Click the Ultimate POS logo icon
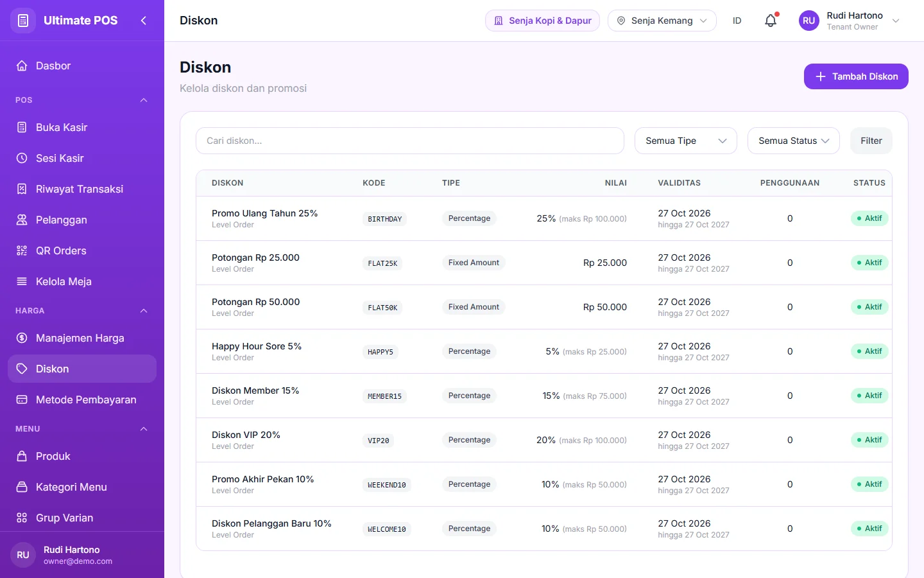The height and width of the screenshot is (578, 924). coord(23,21)
